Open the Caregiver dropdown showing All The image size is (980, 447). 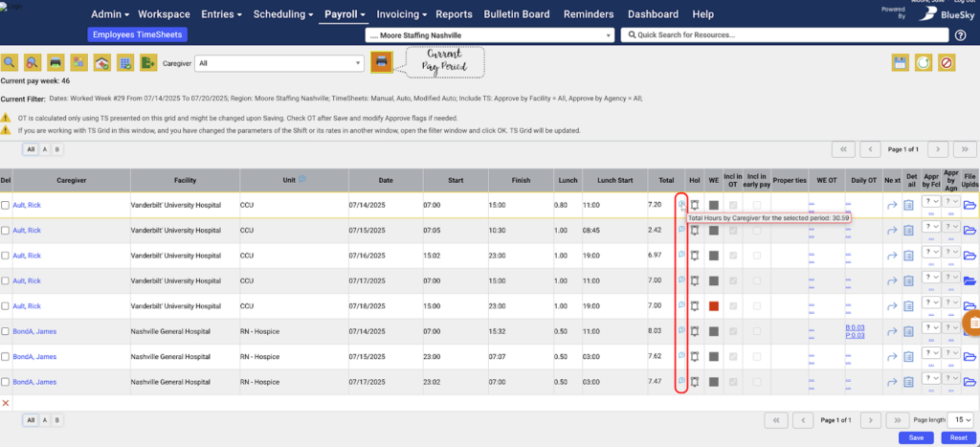[x=278, y=63]
